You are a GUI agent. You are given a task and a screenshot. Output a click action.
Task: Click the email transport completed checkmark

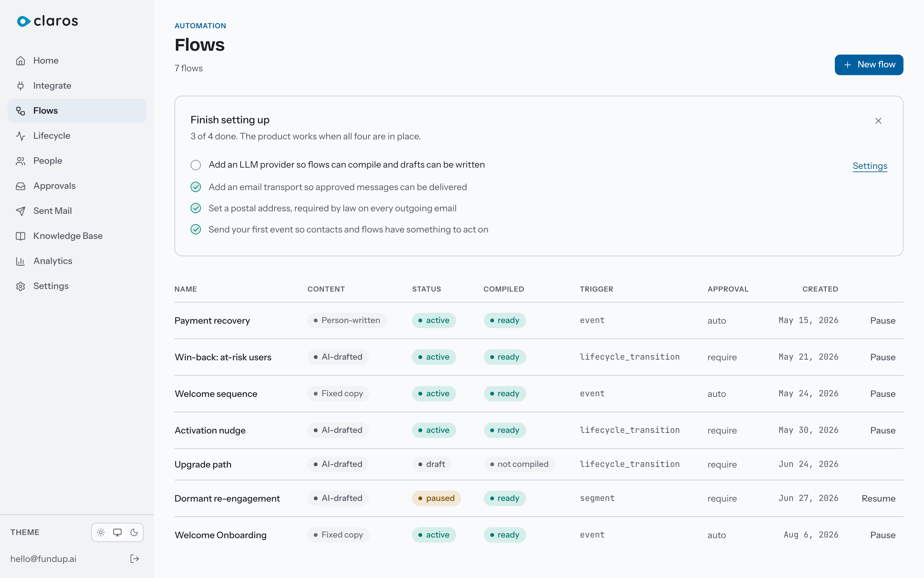pyautogui.click(x=196, y=187)
